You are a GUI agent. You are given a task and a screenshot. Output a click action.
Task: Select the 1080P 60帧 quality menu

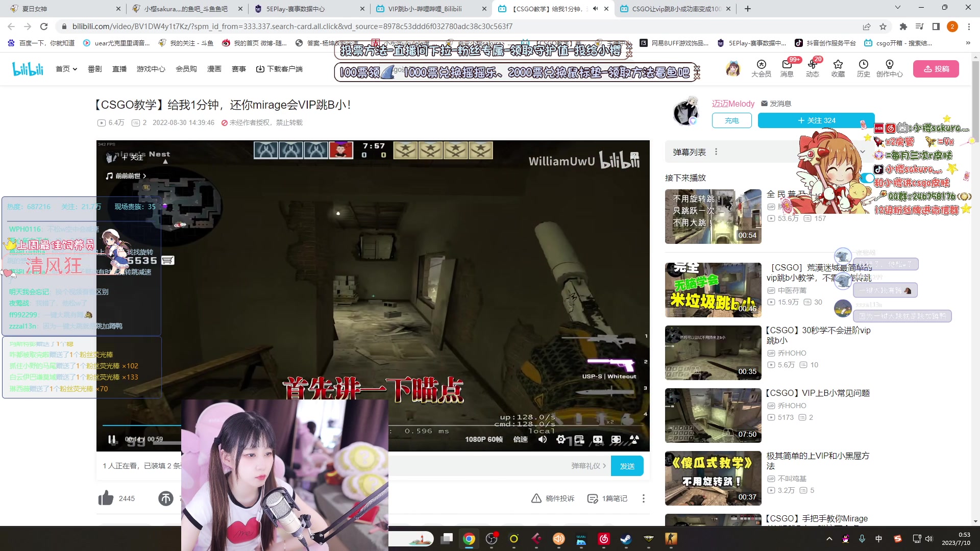coord(484,439)
